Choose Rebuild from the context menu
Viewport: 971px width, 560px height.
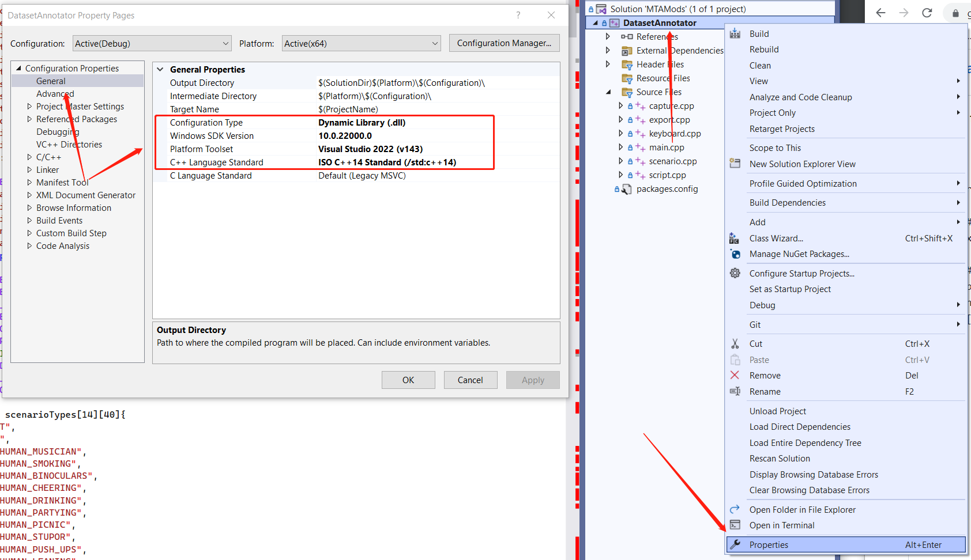[x=764, y=50]
